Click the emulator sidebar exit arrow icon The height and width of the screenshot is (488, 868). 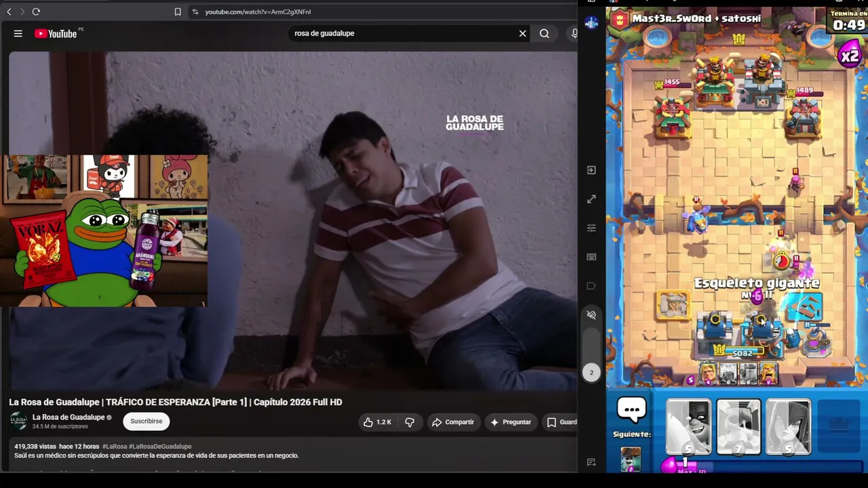591,170
